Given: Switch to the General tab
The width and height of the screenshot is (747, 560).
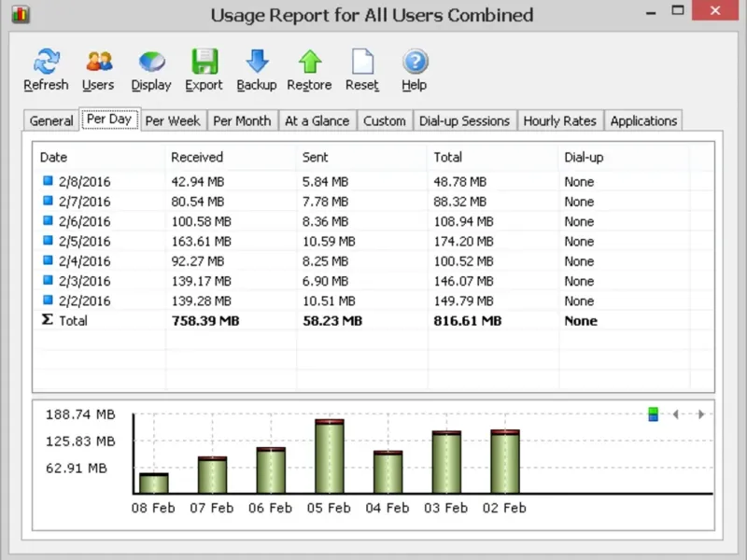Looking at the screenshot, I should (51, 121).
